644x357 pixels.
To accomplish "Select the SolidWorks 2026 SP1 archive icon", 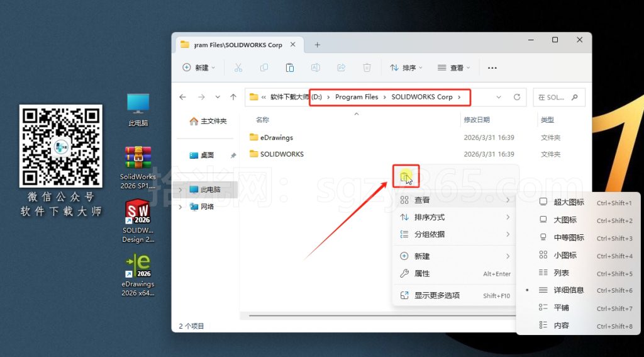I will (138, 167).
